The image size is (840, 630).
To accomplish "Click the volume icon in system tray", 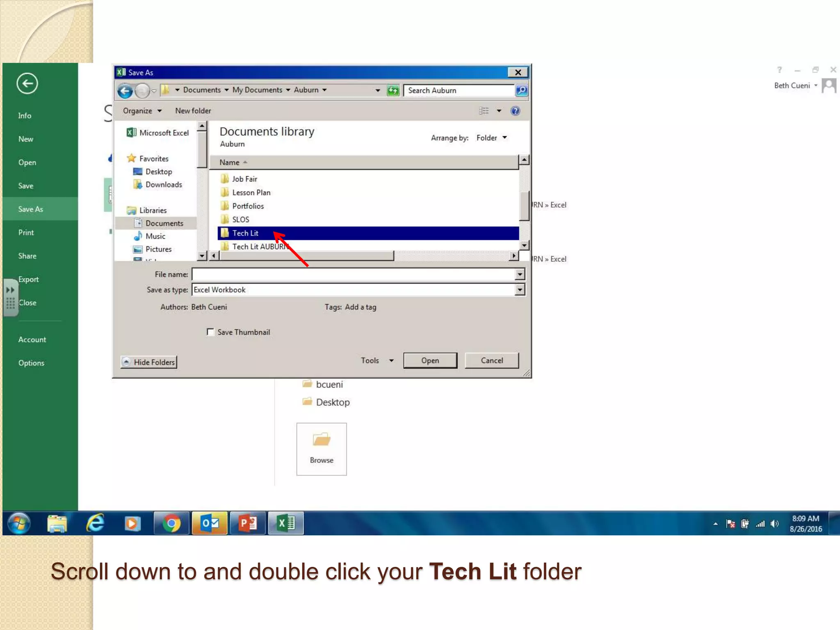I will pyautogui.click(x=774, y=524).
